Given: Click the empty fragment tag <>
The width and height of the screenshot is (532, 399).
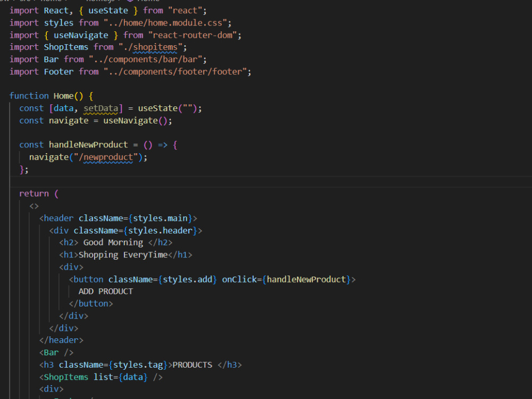Looking at the screenshot, I should click(x=34, y=206).
